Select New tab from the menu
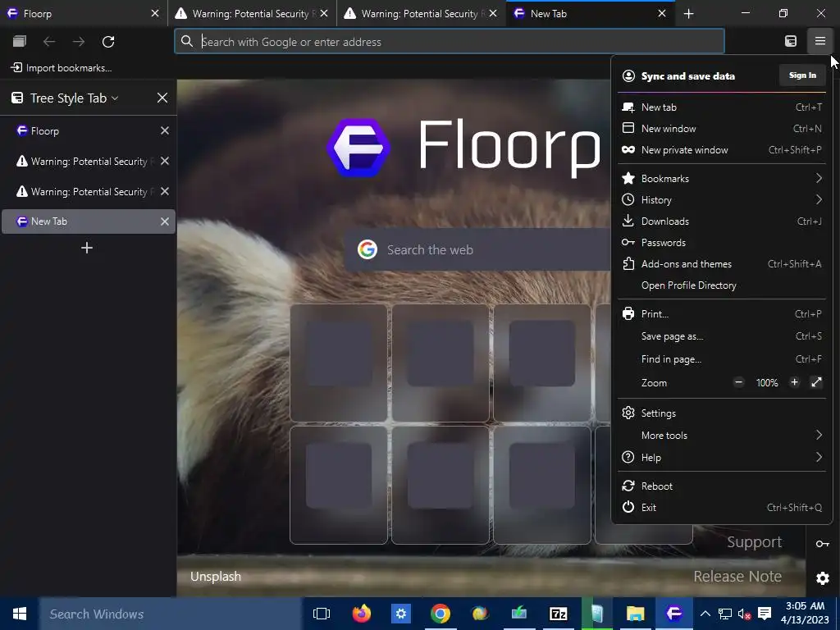This screenshot has width=840, height=630. [x=722, y=107]
